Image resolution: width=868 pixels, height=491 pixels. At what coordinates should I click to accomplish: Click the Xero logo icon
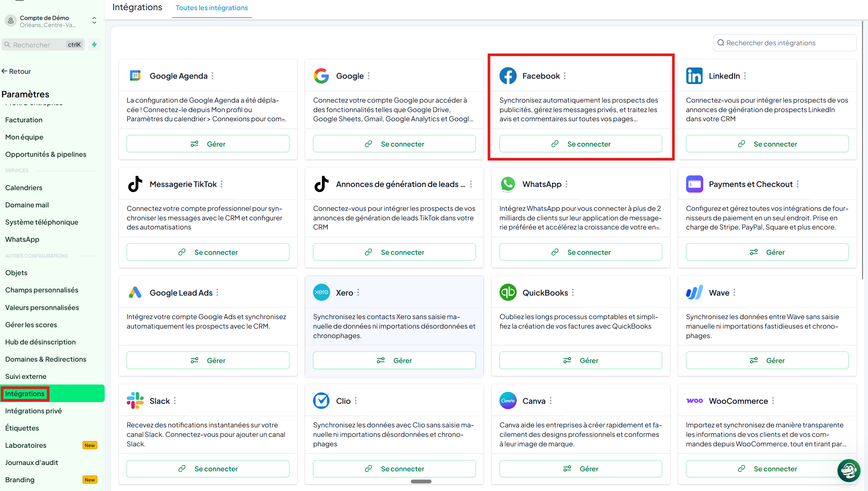pyautogui.click(x=321, y=292)
